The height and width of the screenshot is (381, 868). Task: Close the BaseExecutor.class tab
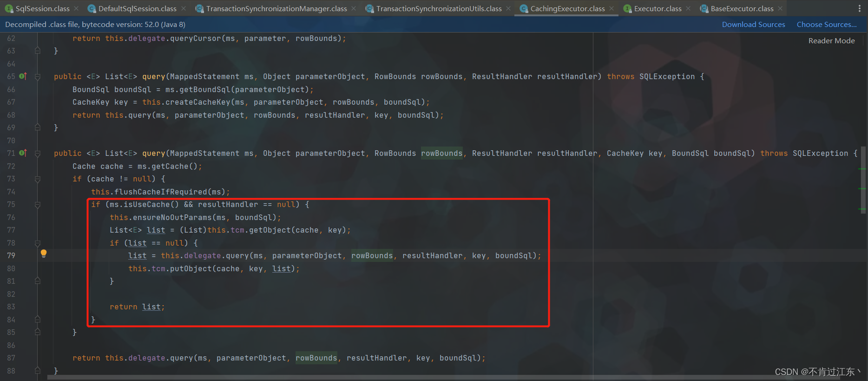(x=780, y=8)
